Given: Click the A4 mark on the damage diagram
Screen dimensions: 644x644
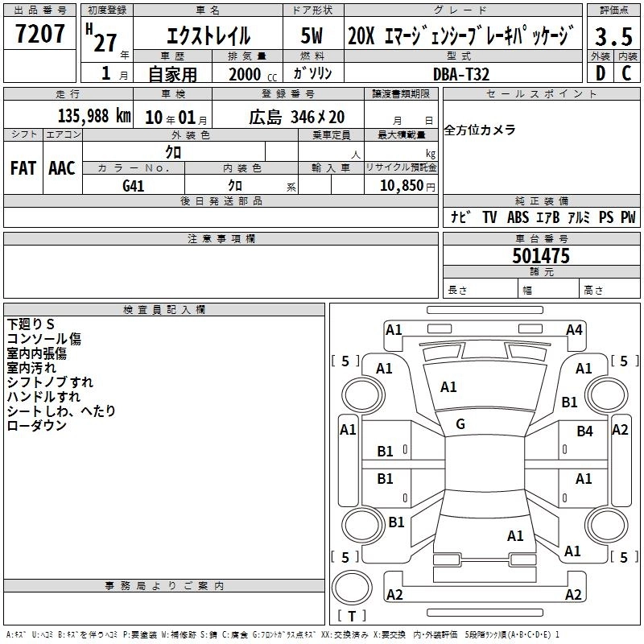Looking at the screenshot, I should [x=574, y=330].
